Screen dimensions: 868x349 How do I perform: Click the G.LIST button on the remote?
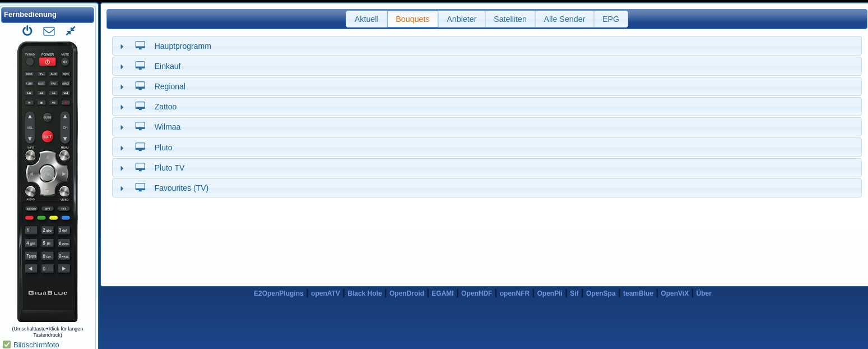[x=41, y=84]
